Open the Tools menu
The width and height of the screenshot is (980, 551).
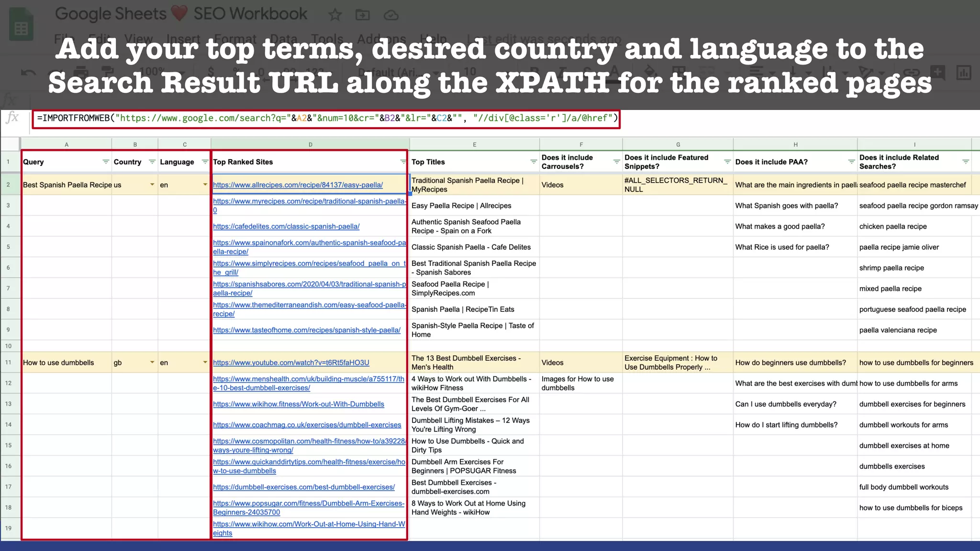[327, 39]
